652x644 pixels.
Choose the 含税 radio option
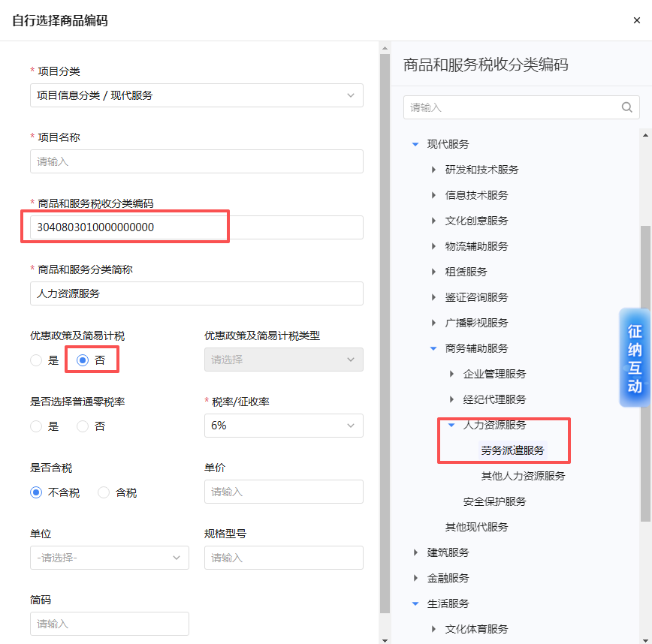[x=104, y=493]
